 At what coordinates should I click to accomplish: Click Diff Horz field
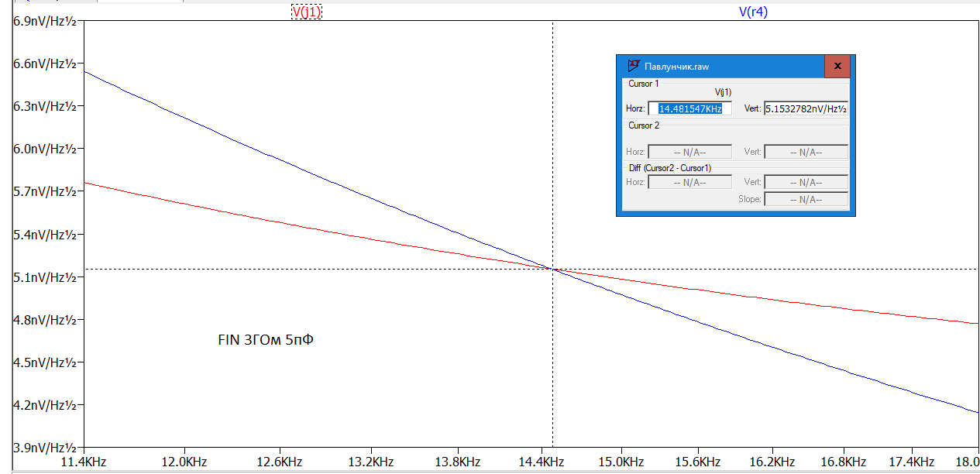[x=689, y=182]
